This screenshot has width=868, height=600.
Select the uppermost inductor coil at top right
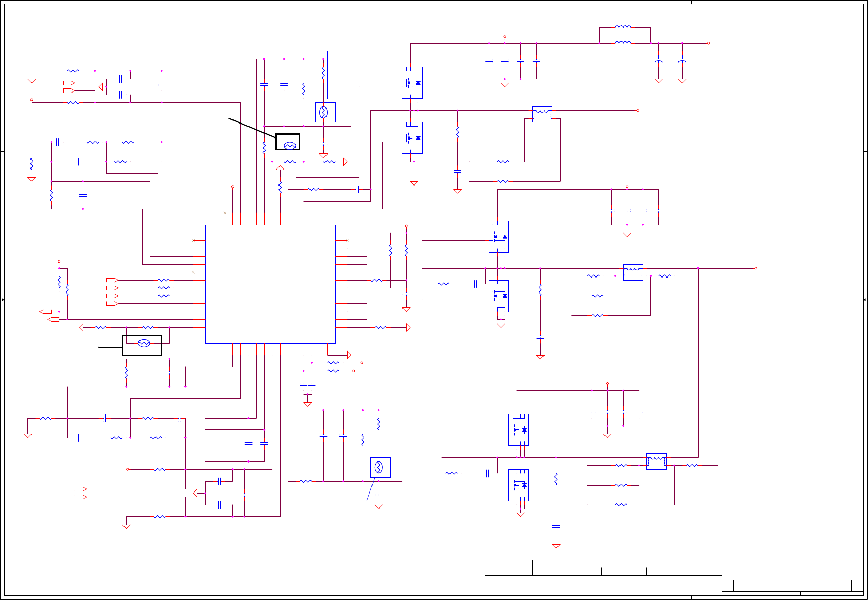[623, 27]
